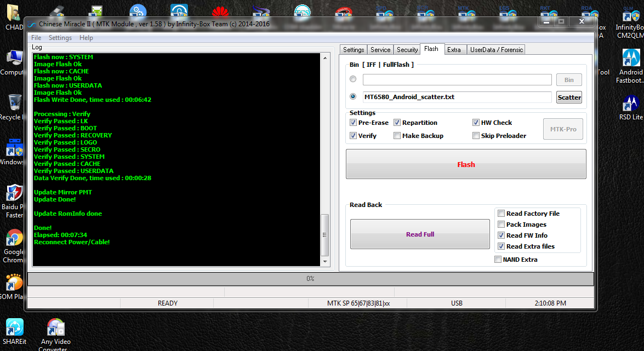Toggle the Verify checkbox
The width and height of the screenshot is (644, 351).
point(353,135)
